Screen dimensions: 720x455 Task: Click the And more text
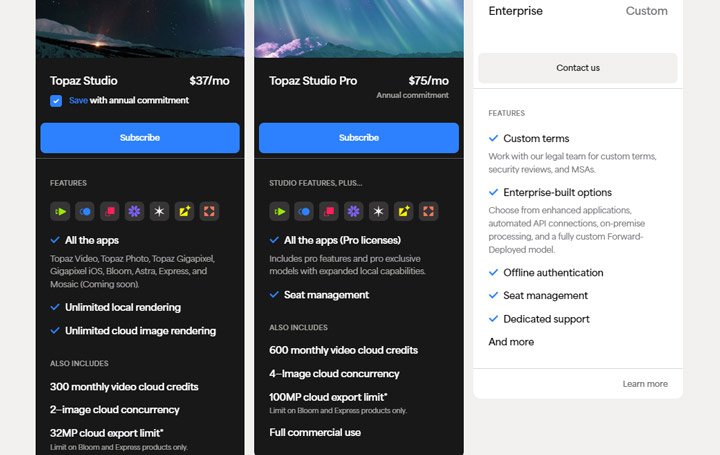pos(511,342)
